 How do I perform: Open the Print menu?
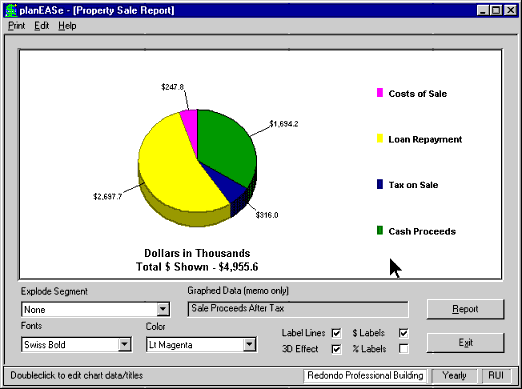[17, 26]
